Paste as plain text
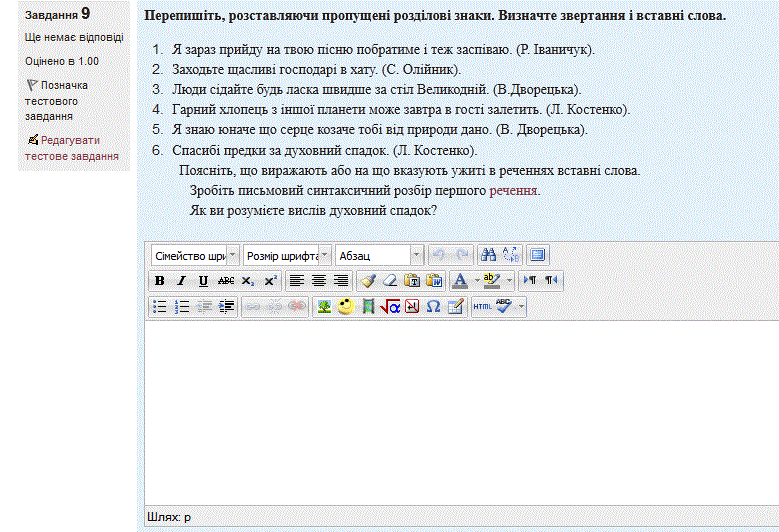The height and width of the screenshot is (532, 779). coord(412,281)
